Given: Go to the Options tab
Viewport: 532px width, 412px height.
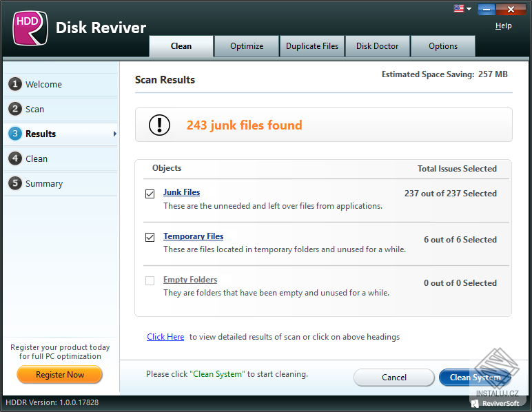Looking at the screenshot, I should click(443, 46).
